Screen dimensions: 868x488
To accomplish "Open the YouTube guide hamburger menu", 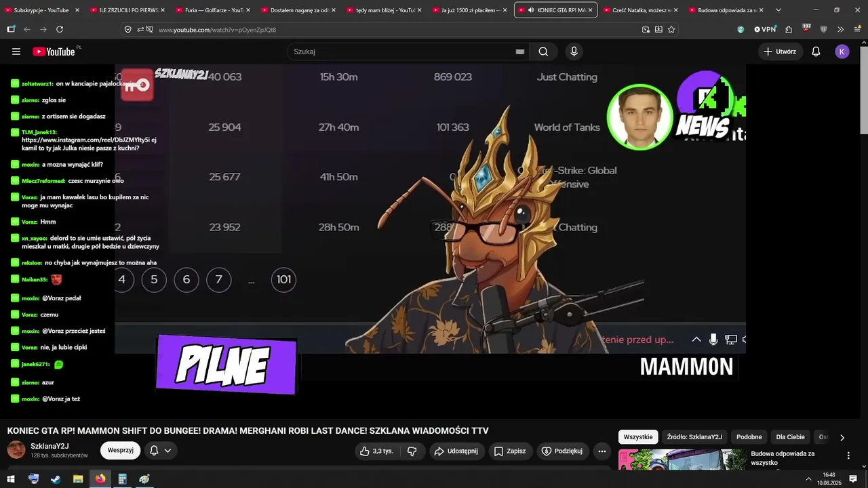I will [x=16, y=52].
